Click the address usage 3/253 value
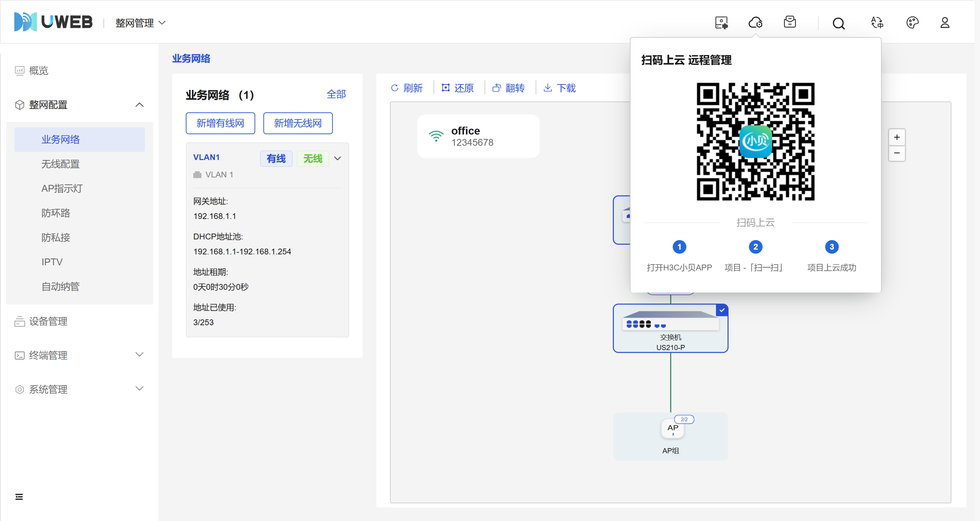Screen dimensions: 980x521 point(203,322)
